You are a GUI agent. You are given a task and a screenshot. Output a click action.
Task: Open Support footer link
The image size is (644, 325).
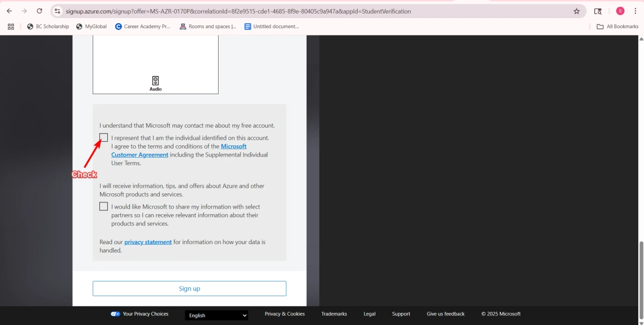coord(401,314)
